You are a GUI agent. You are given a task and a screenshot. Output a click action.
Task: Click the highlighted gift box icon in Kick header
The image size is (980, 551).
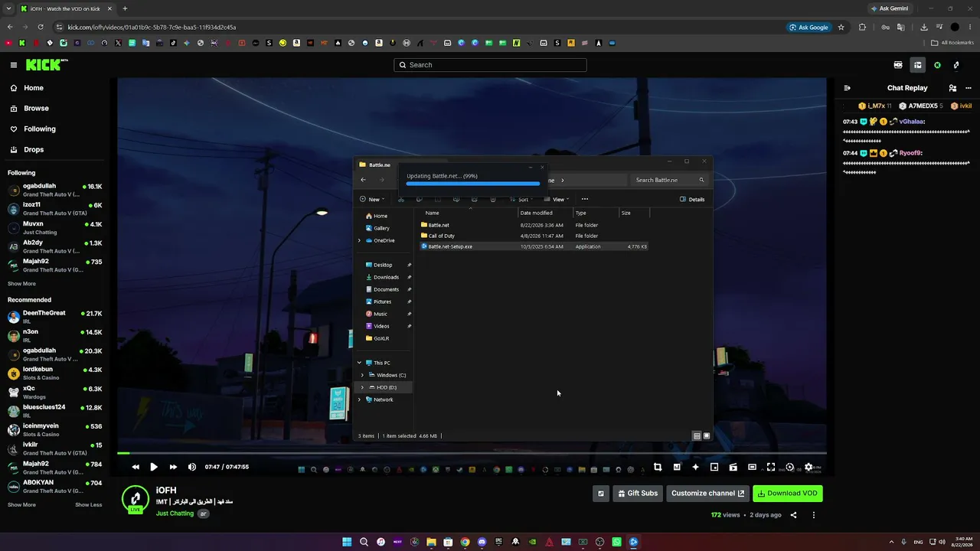(917, 65)
